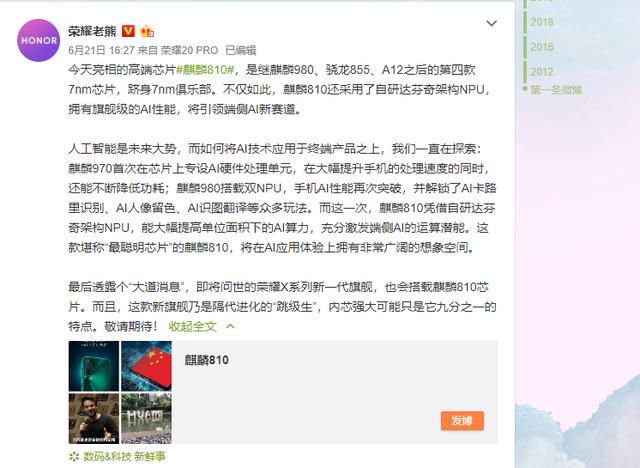Screen dimensions: 640x468
Task: Jump to 2012 in the timeline
Action: click(542, 72)
